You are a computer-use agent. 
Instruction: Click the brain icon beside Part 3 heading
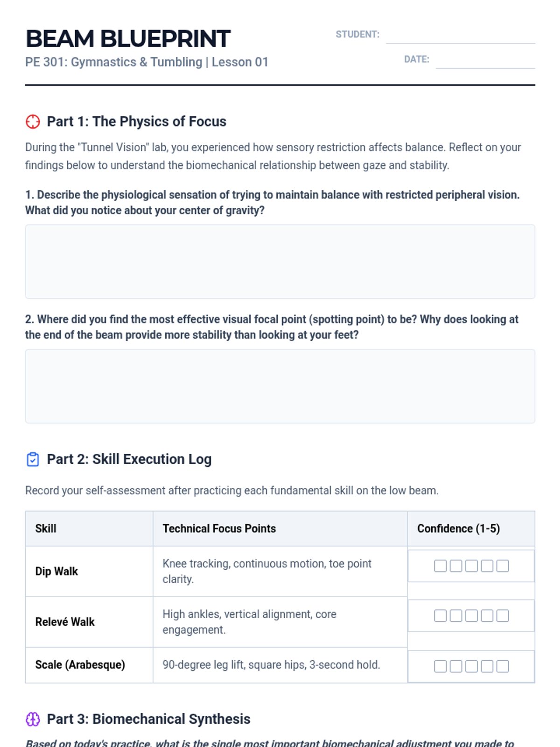33,719
